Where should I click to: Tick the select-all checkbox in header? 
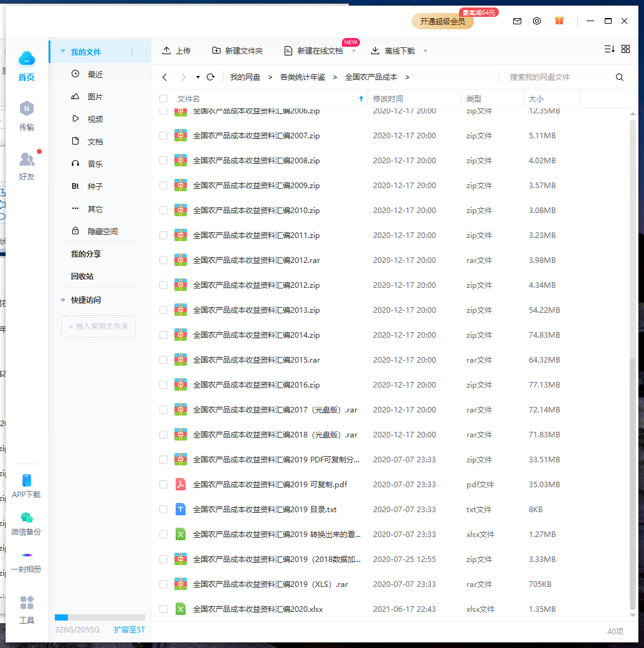pos(164,99)
